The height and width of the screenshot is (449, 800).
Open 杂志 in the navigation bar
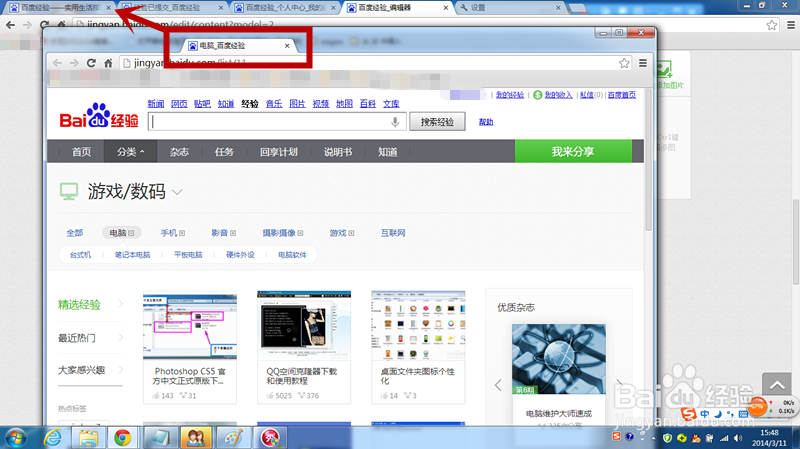[179, 152]
